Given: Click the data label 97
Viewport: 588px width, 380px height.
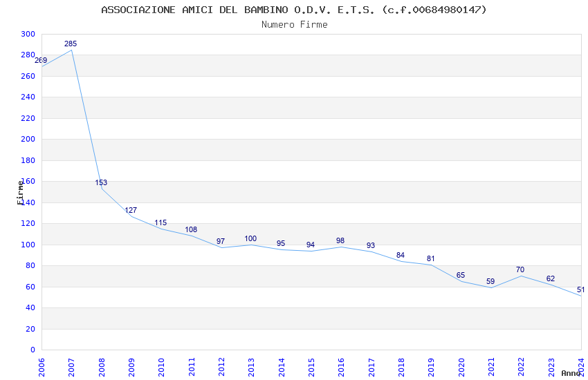Looking at the screenshot, I should 221,242.
